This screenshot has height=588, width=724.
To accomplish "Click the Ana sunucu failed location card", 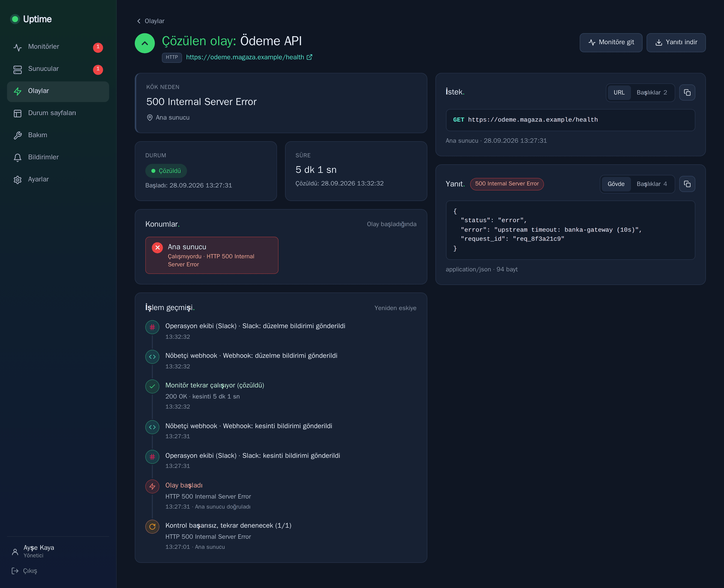I will pos(211,255).
